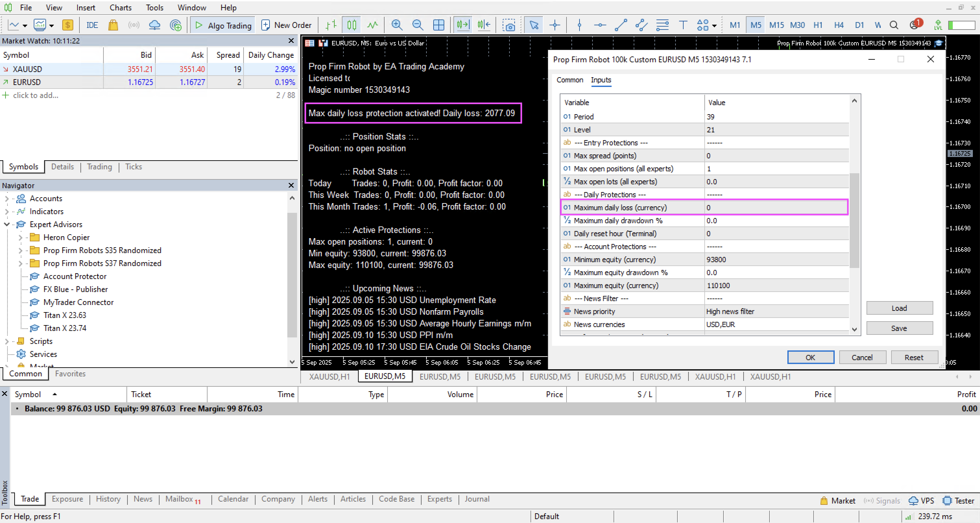Switch timeframe to M1
Screen dimensions: 980x523
coord(735,25)
